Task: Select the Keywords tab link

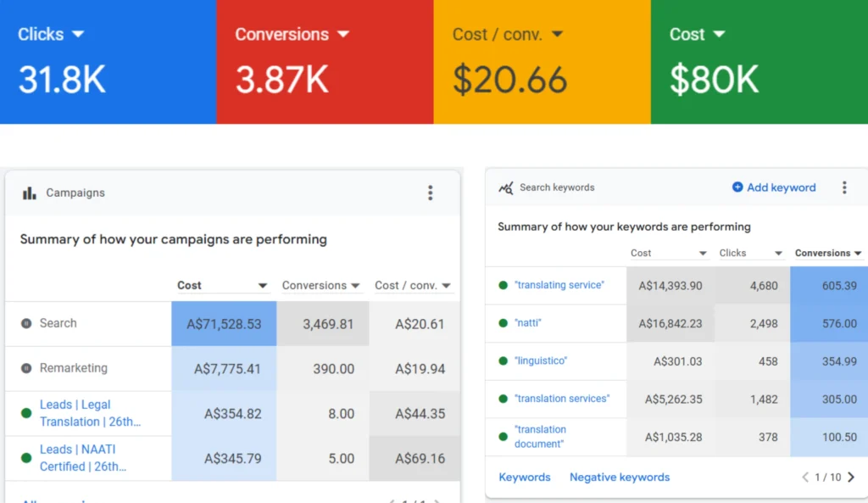Action: [x=524, y=478]
